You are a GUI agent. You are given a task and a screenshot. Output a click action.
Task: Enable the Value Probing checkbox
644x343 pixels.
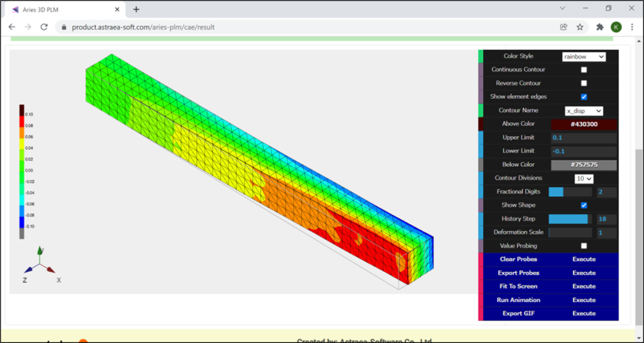[x=584, y=246]
